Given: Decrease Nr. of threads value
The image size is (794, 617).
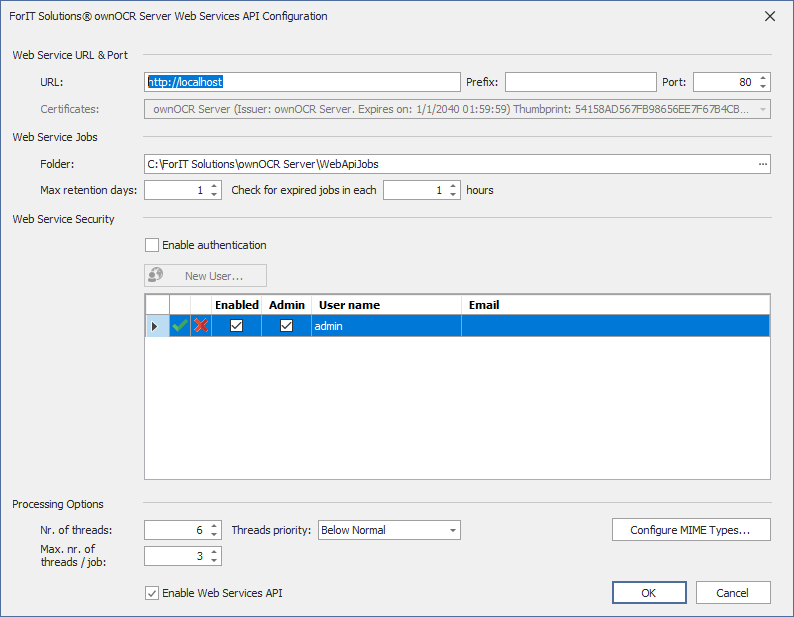Looking at the screenshot, I should click(214, 534).
